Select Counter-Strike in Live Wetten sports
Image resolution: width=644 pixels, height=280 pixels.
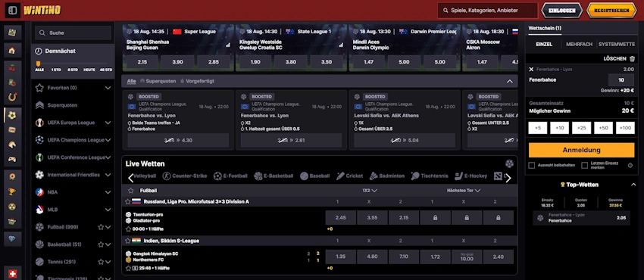click(x=185, y=176)
